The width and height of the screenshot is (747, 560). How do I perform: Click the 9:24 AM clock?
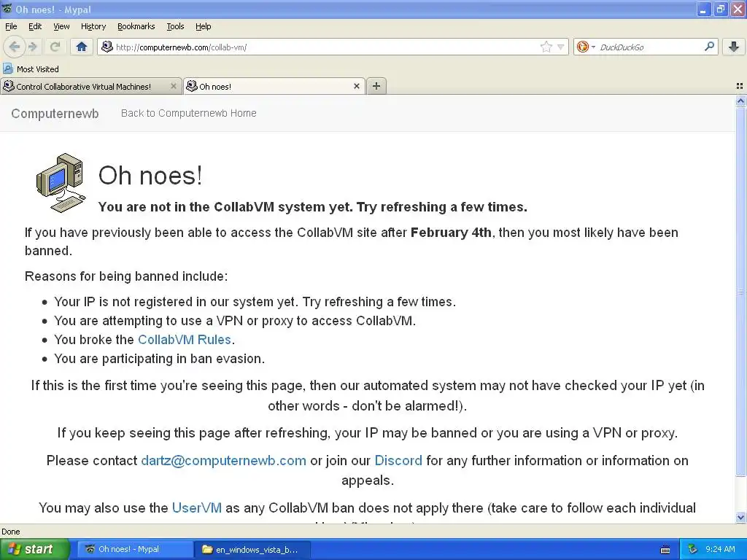click(720, 549)
